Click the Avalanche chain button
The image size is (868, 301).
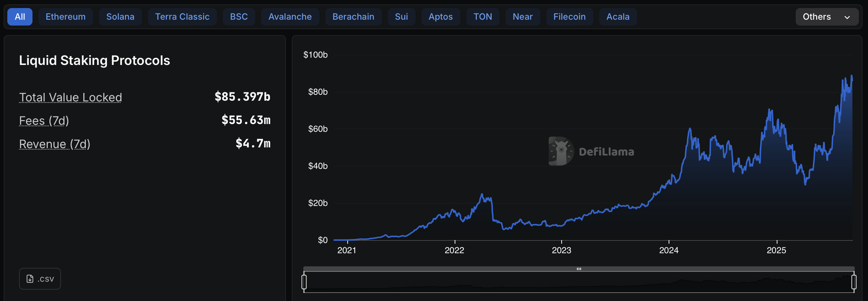pos(290,16)
